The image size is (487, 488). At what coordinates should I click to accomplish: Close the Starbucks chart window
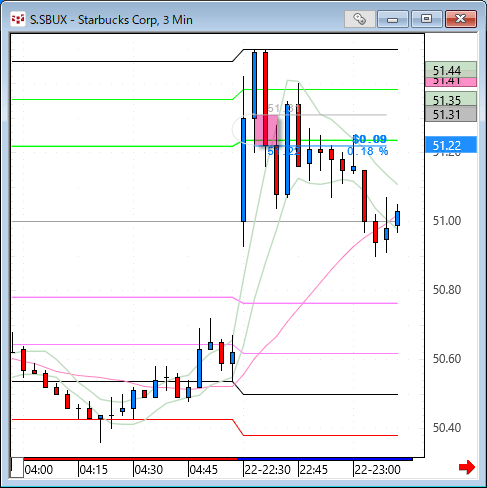461,19
